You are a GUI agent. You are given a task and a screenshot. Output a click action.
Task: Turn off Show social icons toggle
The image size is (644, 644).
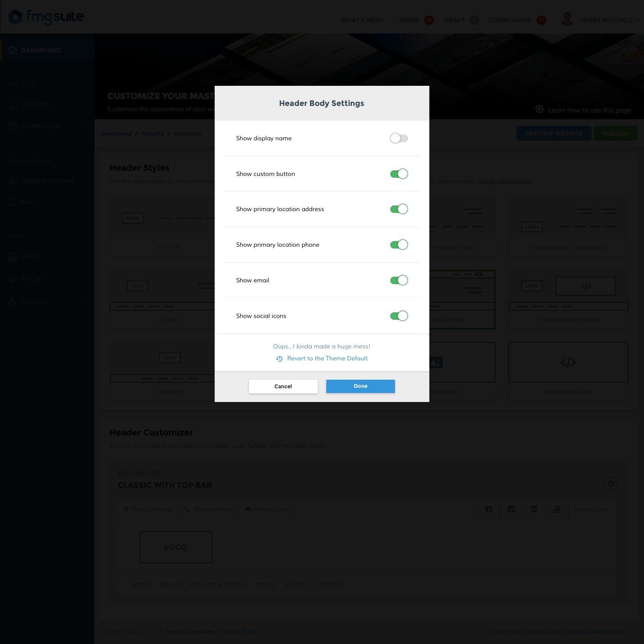tap(398, 316)
